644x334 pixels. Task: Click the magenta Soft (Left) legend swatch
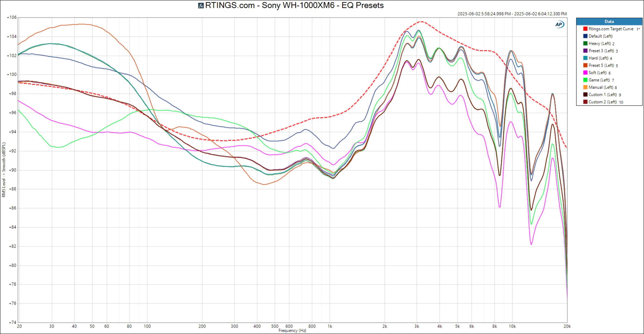[585, 73]
